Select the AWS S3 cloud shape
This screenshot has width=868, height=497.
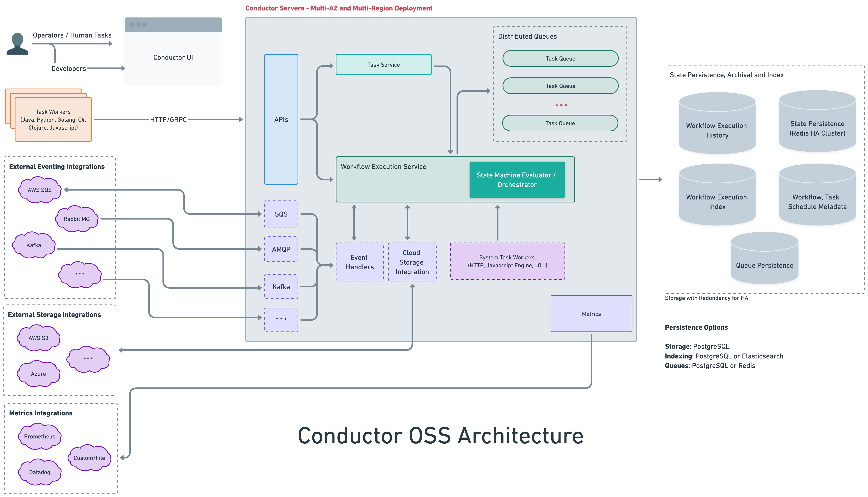(38, 338)
